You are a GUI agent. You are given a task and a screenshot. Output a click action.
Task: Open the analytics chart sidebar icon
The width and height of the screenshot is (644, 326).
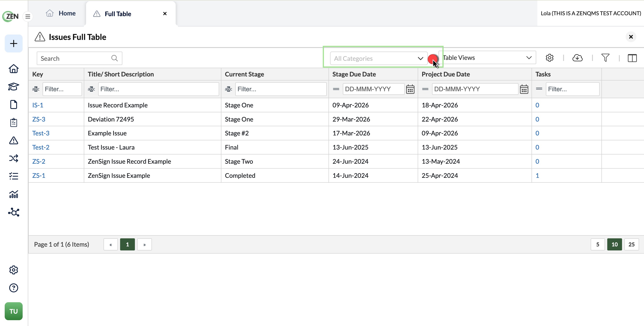tap(13, 194)
